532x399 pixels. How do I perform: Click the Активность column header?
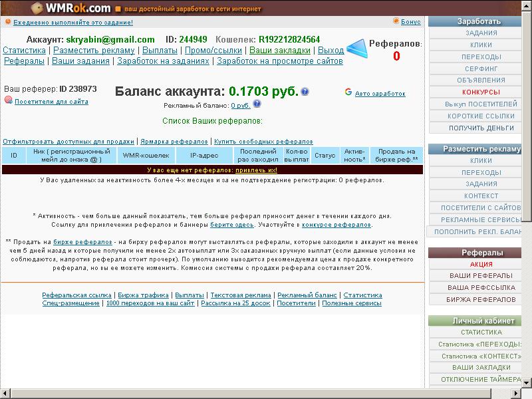coord(354,156)
